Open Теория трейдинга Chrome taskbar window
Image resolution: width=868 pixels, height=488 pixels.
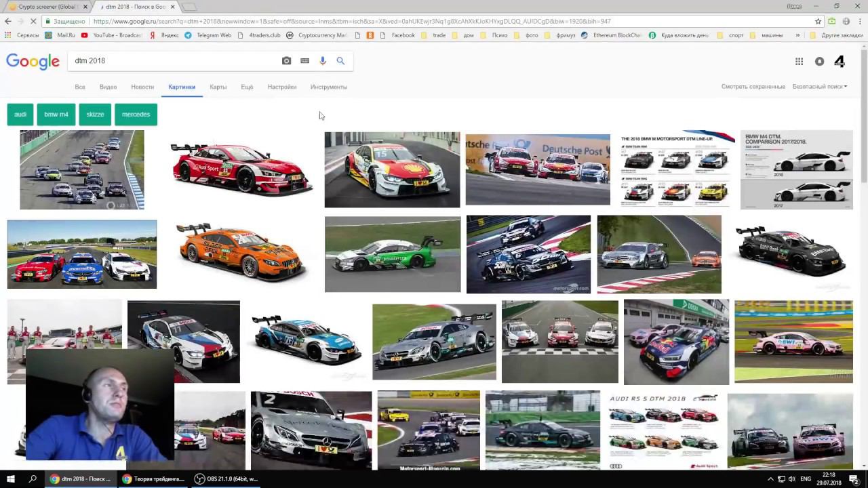tap(154, 479)
